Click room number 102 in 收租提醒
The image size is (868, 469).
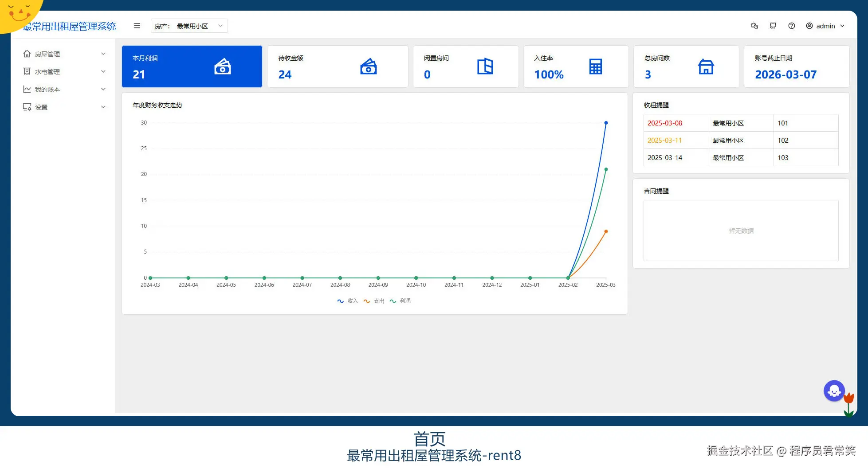[783, 141]
